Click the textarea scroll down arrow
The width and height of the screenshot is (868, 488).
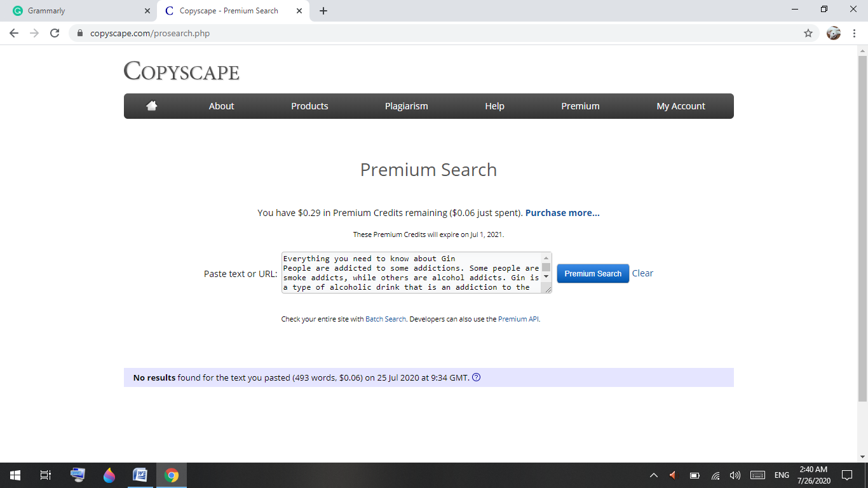tap(546, 277)
